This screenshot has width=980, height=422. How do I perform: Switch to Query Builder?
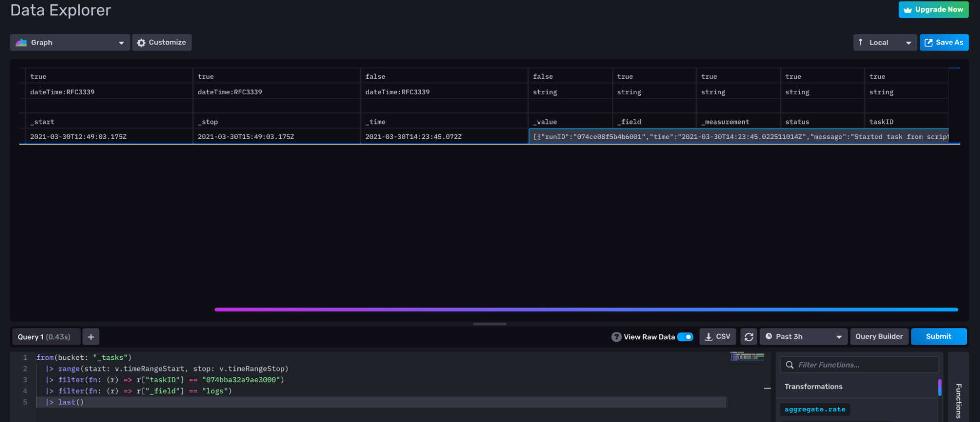click(879, 337)
